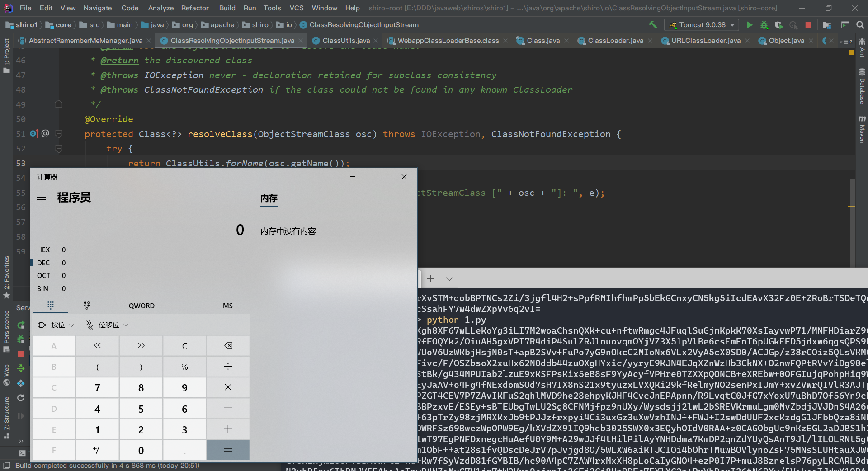This screenshot has width=868, height=471.
Task: Toggle calculator sign with +/- key
Action: coord(98,450)
